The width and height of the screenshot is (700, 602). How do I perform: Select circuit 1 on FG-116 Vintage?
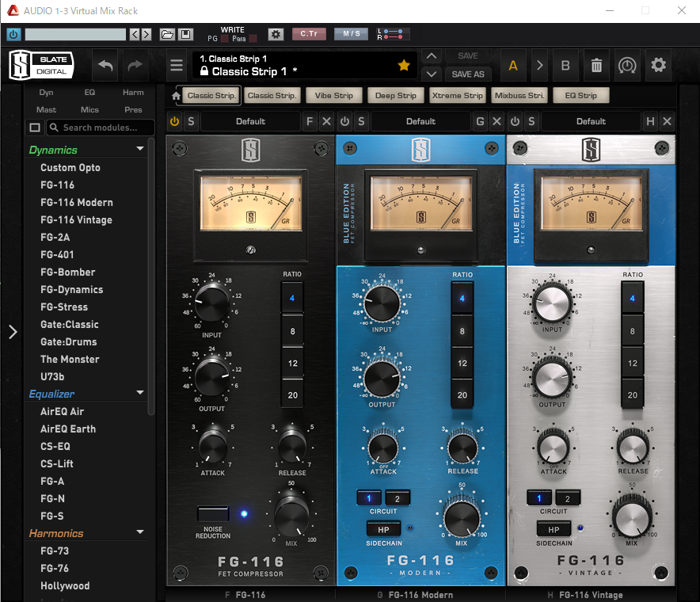pos(538,498)
